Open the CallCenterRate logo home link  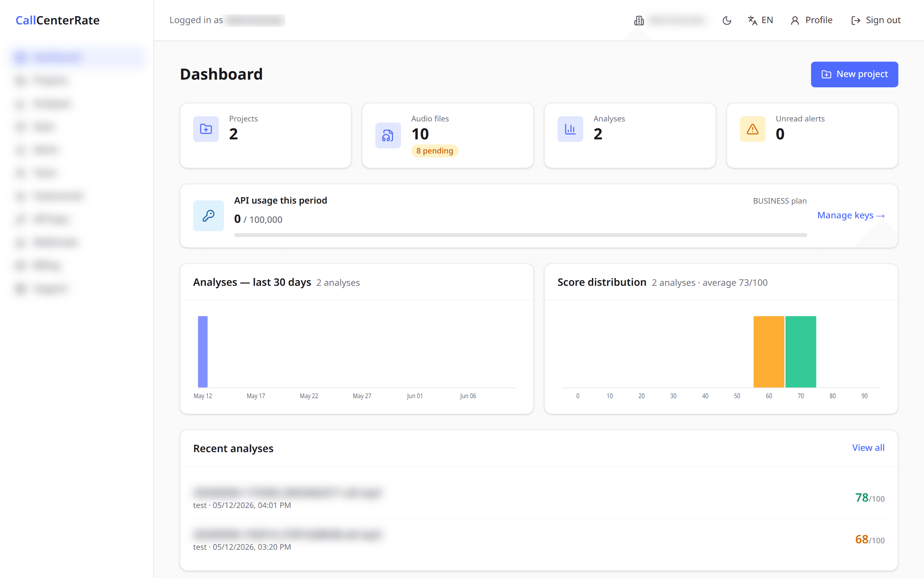tap(58, 20)
